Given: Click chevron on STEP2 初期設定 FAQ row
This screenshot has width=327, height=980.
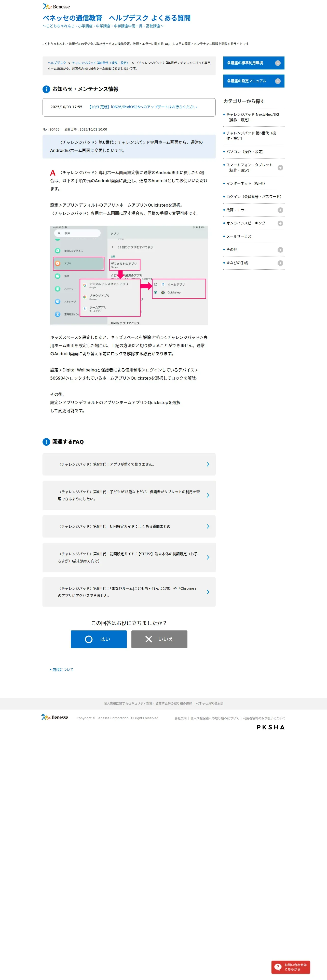Looking at the screenshot, I should click(208, 557).
